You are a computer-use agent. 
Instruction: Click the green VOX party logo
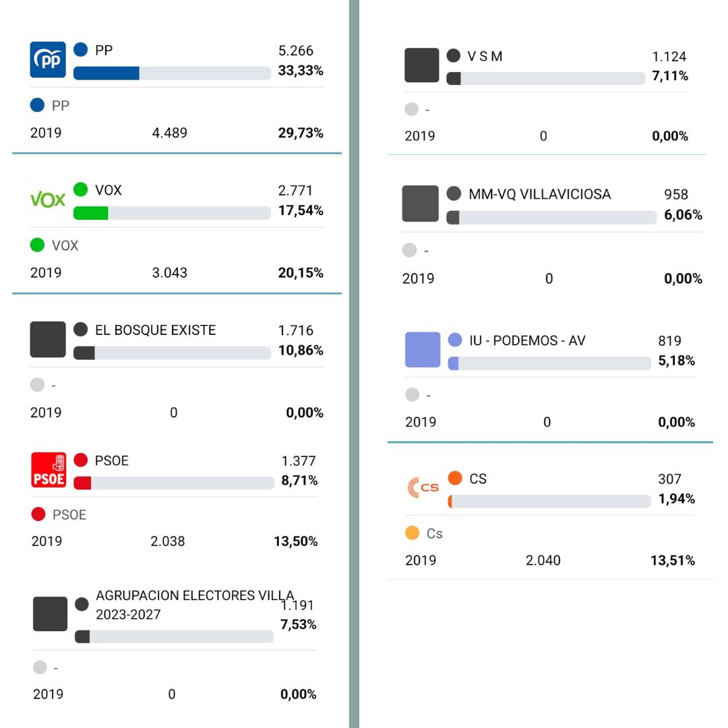48,200
